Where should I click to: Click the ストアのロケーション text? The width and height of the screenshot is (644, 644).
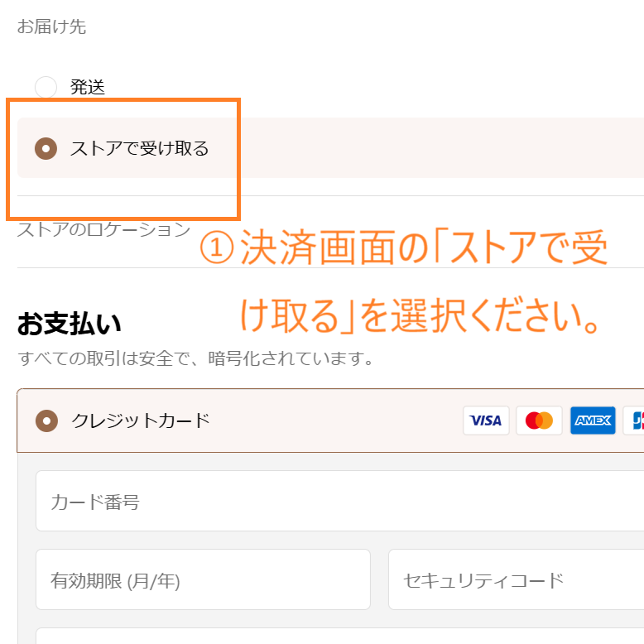pyautogui.click(x=103, y=229)
